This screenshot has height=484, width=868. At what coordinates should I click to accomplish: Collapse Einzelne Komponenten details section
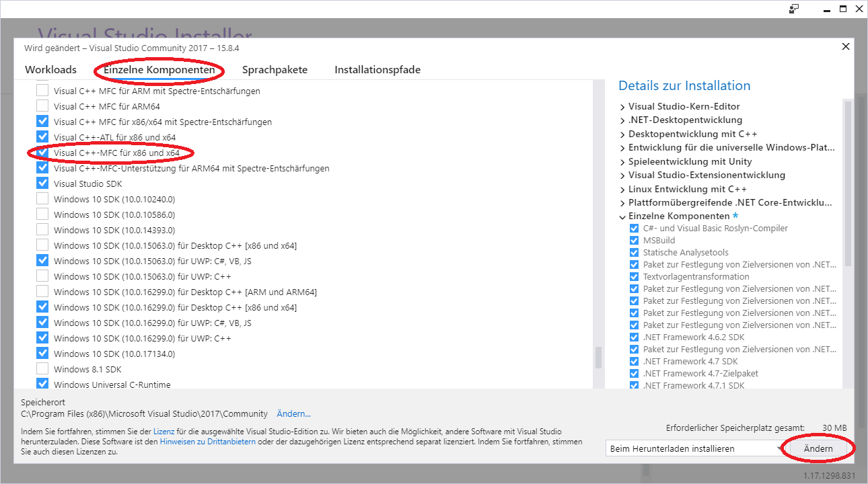pos(622,216)
